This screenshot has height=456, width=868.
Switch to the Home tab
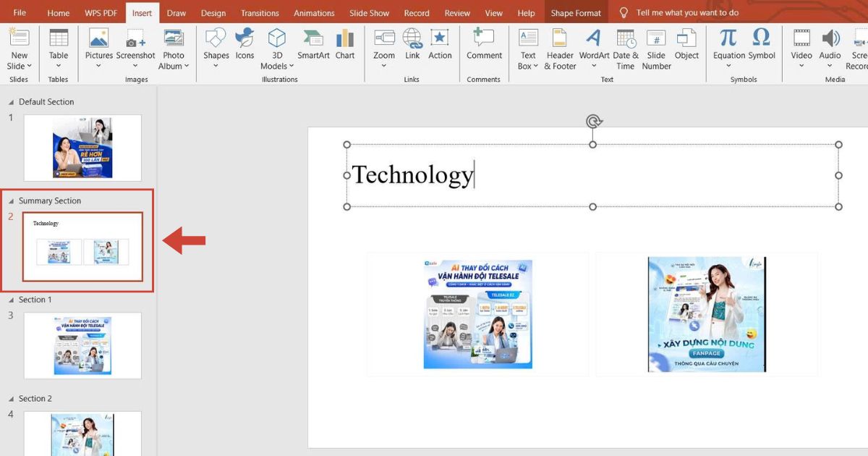click(x=59, y=13)
